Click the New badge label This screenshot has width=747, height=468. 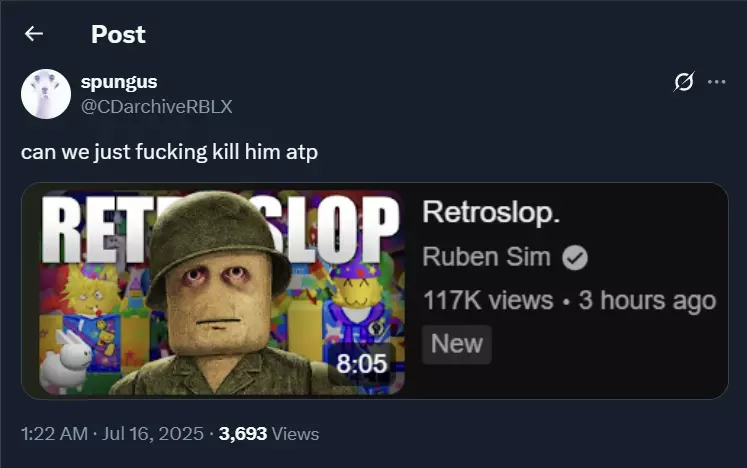[x=456, y=344]
